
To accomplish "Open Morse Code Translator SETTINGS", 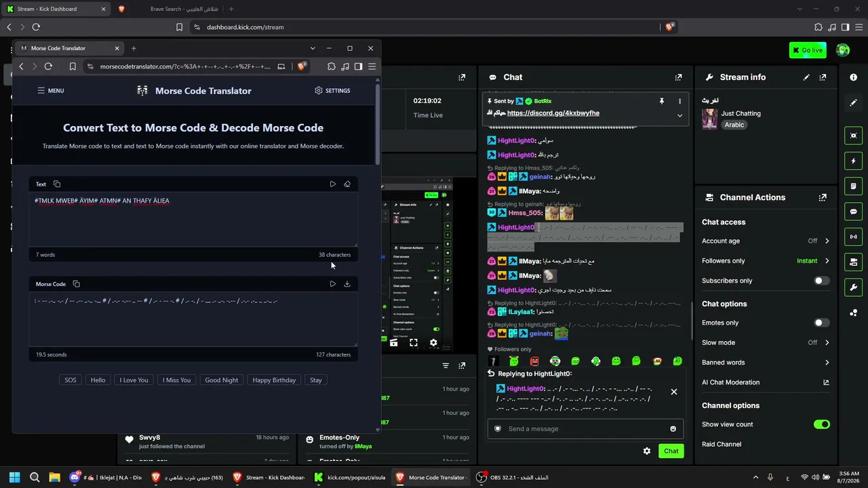I will (x=332, y=90).
